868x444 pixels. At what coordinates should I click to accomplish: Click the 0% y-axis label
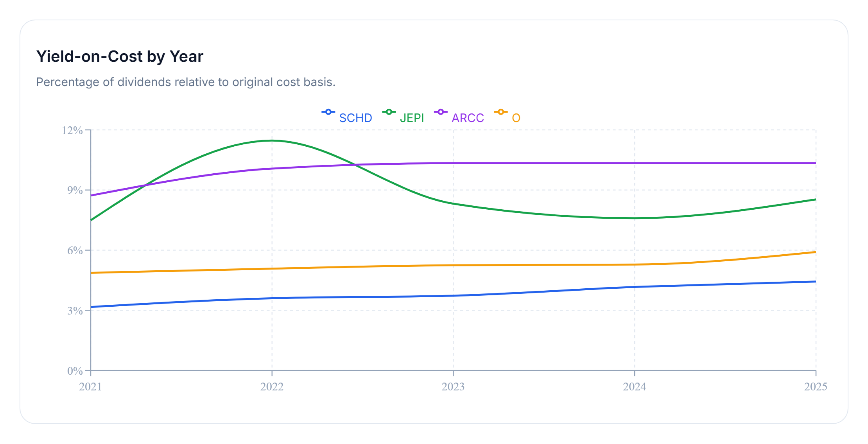pos(75,371)
